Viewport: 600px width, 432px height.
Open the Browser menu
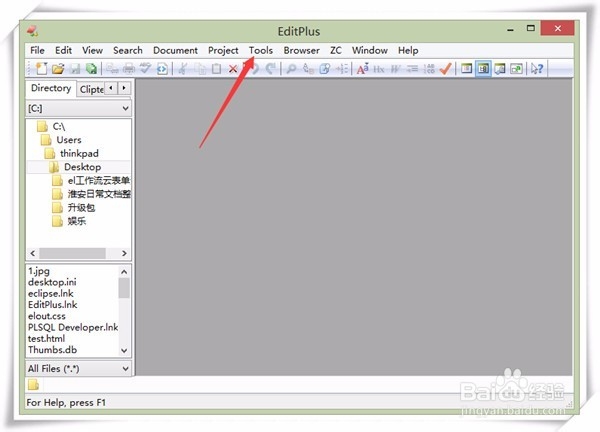coord(302,50)
